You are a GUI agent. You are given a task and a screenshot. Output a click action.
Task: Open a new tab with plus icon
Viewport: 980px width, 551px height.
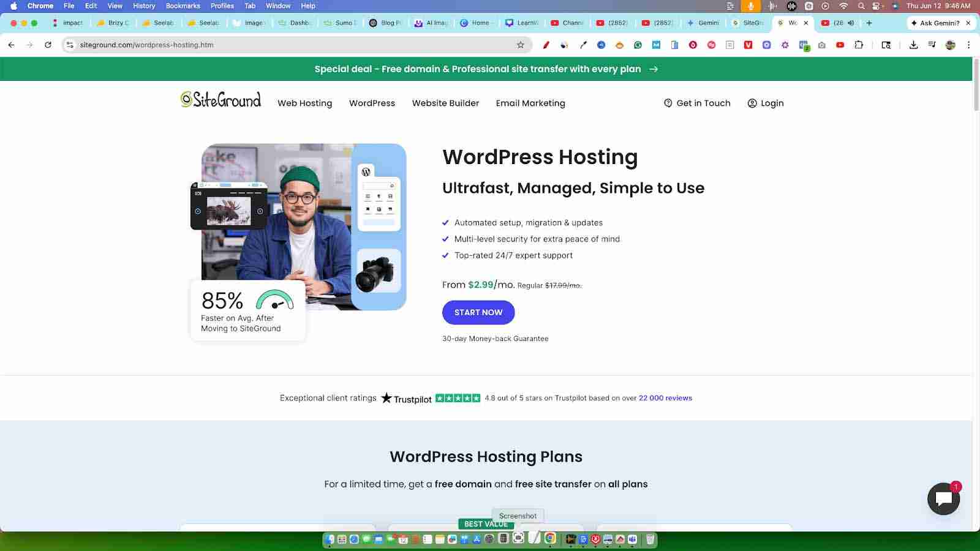[x=869, y=23]
